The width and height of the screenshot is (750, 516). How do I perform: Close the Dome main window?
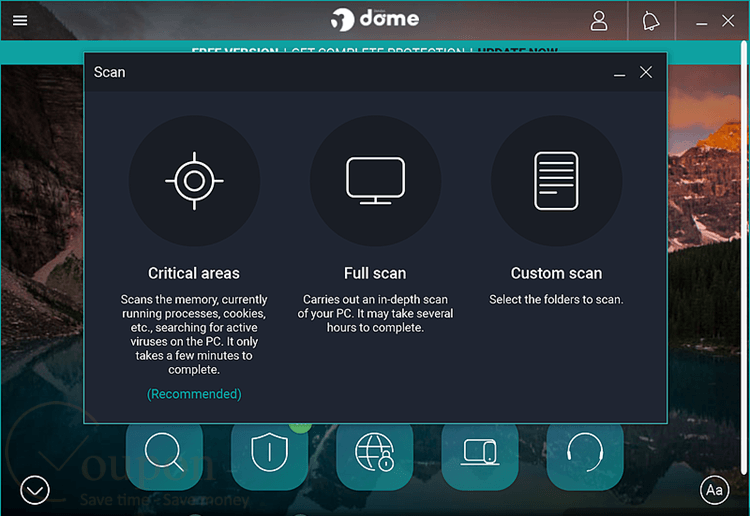pyautogui.click(x=728, y=21)
